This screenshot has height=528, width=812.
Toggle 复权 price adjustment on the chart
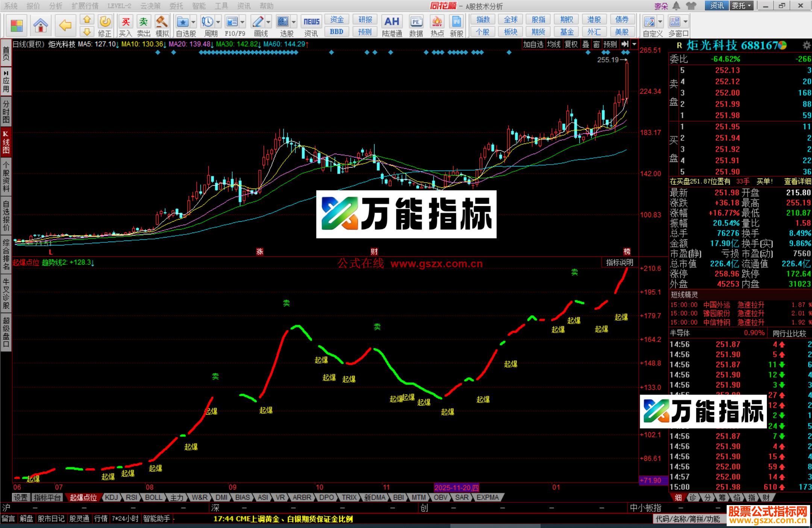pos(571,44)
